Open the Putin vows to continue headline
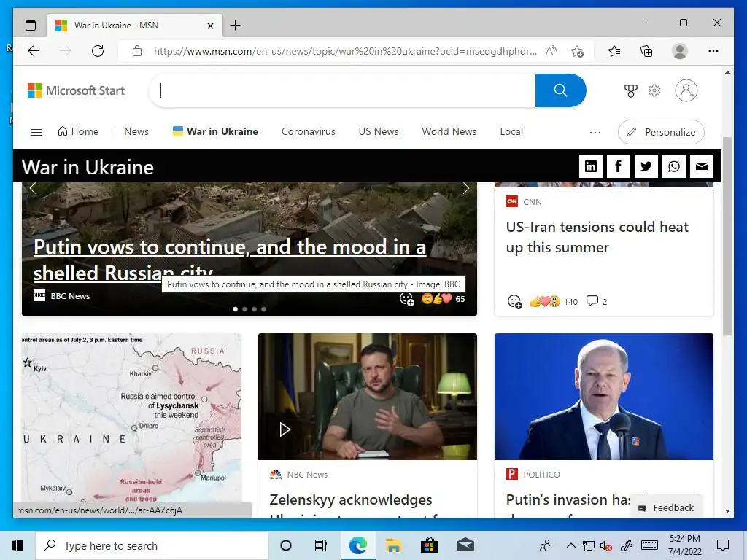Viewport: 747px width, 560px height. tap(230, 260)
